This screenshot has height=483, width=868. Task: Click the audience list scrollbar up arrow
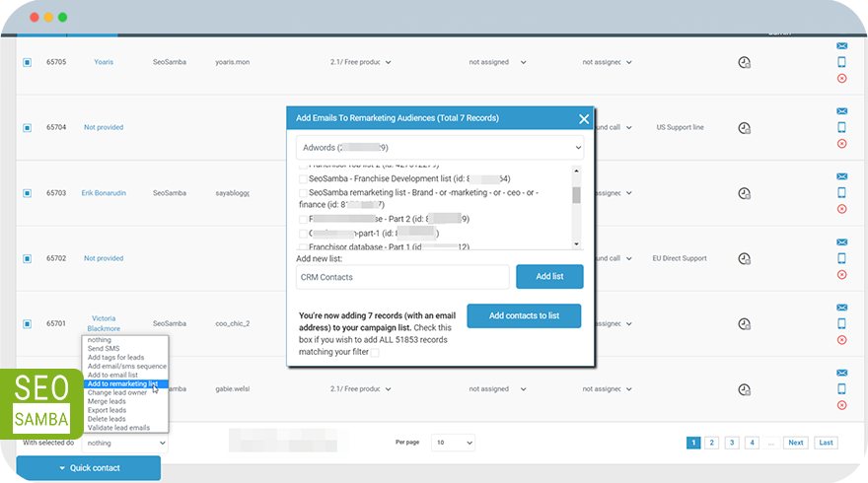tap(576, 171)
